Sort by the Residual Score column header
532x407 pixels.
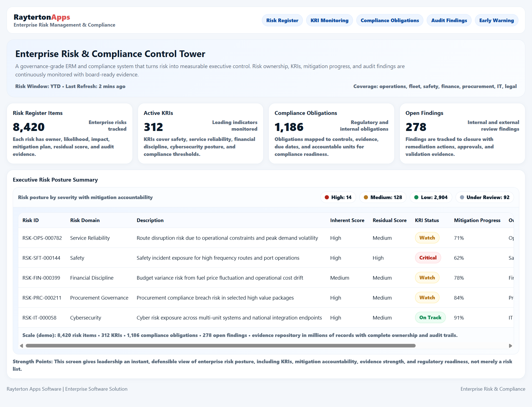[389, 220]
